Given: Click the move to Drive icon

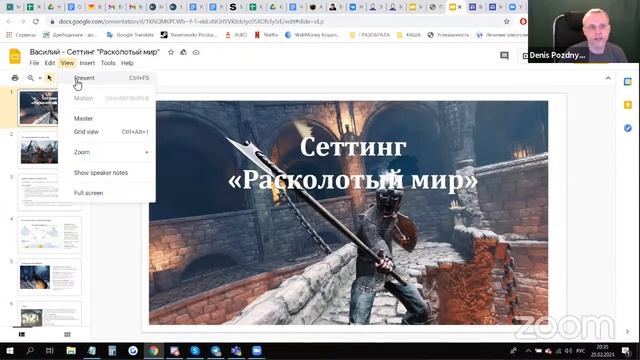Looking at the screenshot, I should 183,52.
